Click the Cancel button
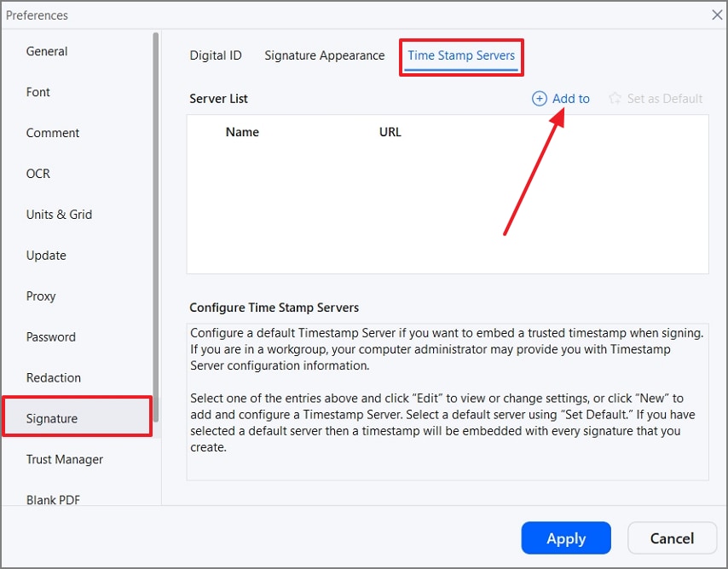Image resolution: width=728 pixels, height=569 pixels. click(x=672, y=538)
